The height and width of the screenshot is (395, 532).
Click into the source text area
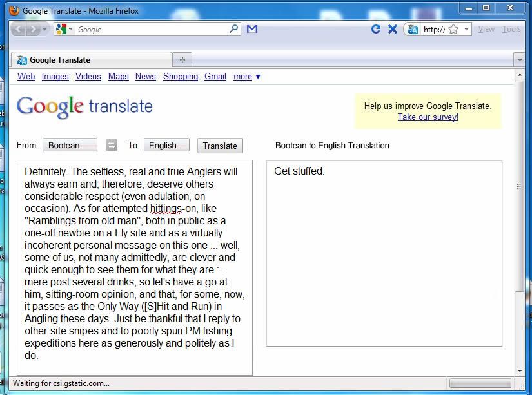pos(135,267)
